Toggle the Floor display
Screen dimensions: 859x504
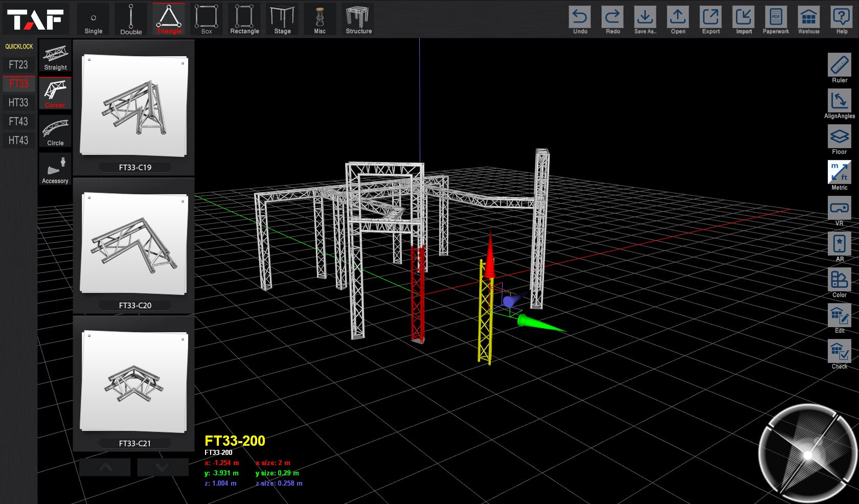840,140
